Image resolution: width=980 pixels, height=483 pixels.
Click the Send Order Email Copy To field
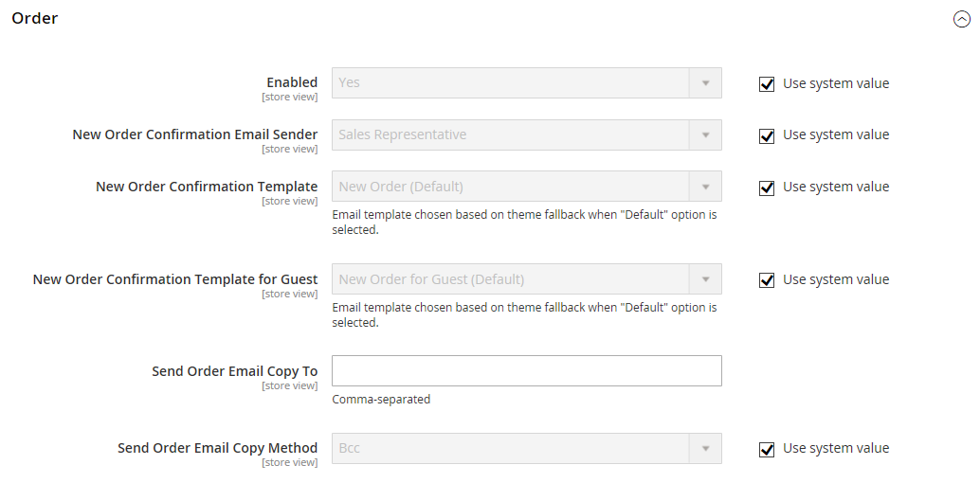[526, 371]
